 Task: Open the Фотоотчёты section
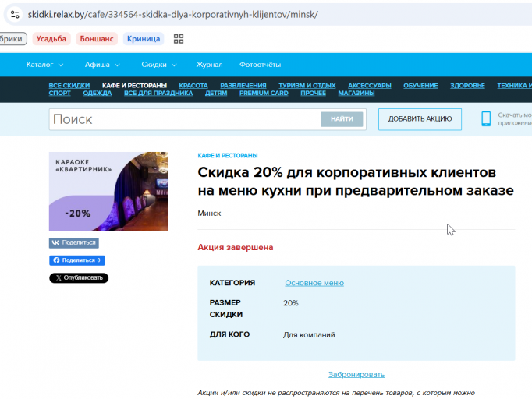pos(261,65)
